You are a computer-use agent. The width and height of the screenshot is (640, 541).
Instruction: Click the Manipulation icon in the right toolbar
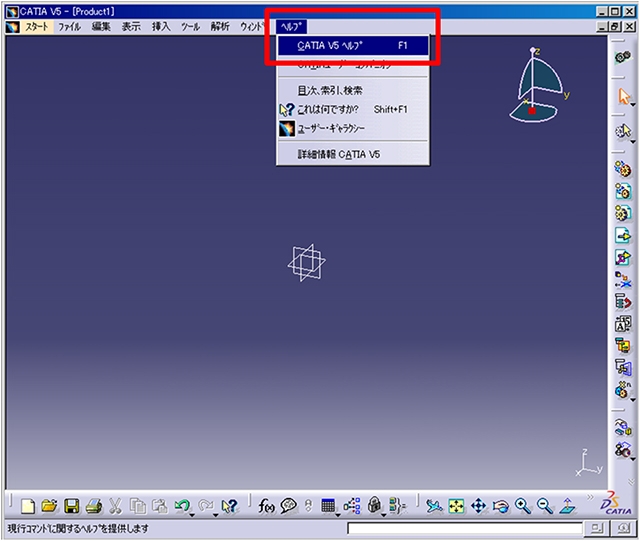pyautogui.click(x=623, y=428)
